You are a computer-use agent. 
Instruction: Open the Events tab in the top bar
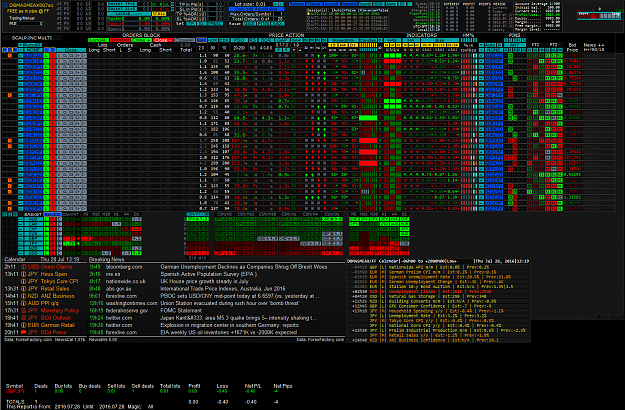[366, 4]
